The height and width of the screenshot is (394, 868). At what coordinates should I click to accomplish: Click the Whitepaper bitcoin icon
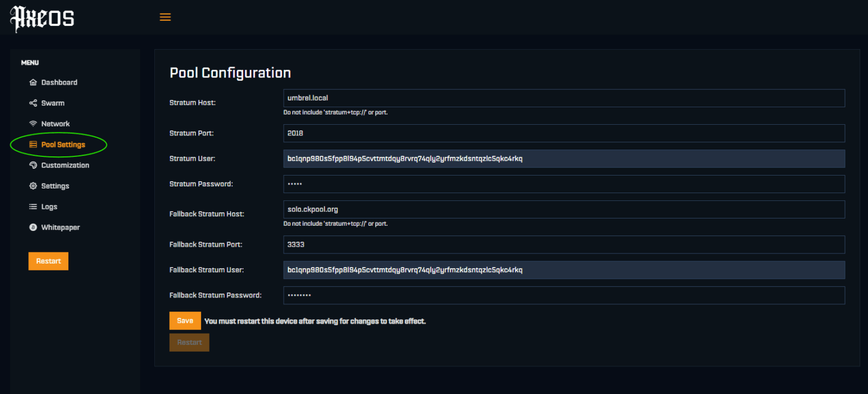(33, 227)
